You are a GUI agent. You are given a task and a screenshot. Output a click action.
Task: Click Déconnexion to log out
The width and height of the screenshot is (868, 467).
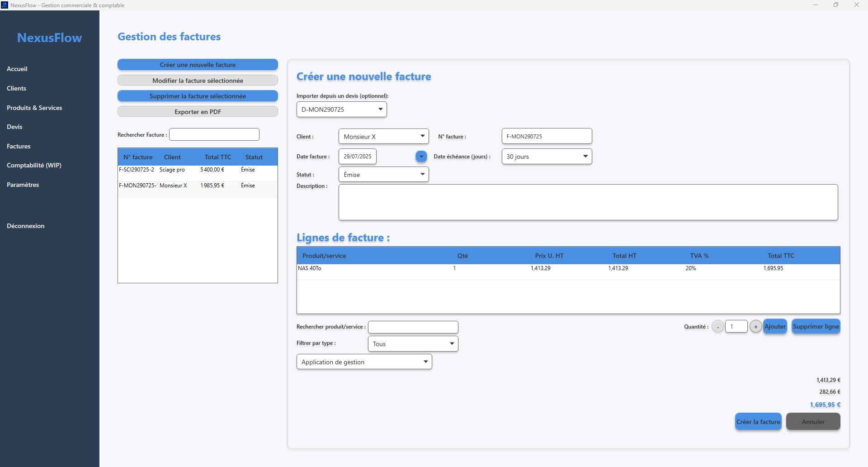point(26,226)
